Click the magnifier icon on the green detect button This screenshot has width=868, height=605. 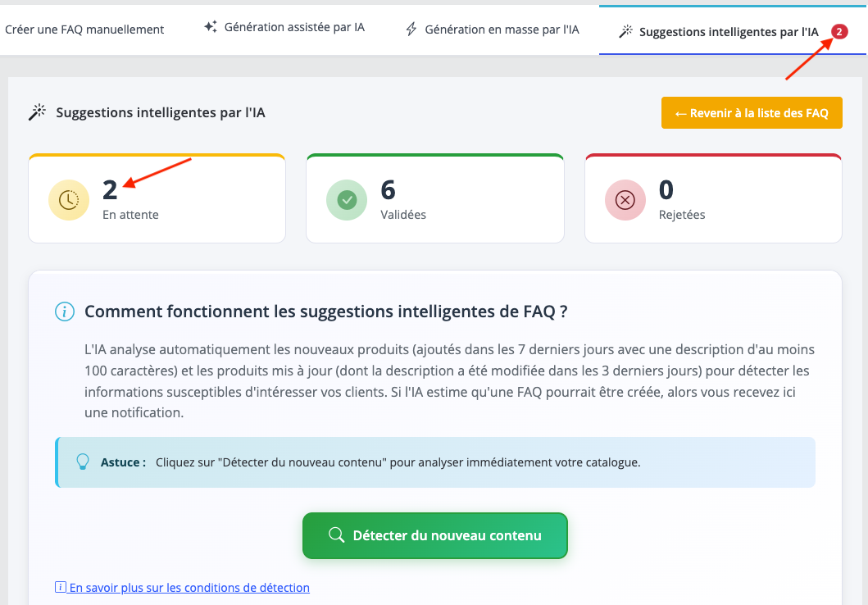coord(335,535)
